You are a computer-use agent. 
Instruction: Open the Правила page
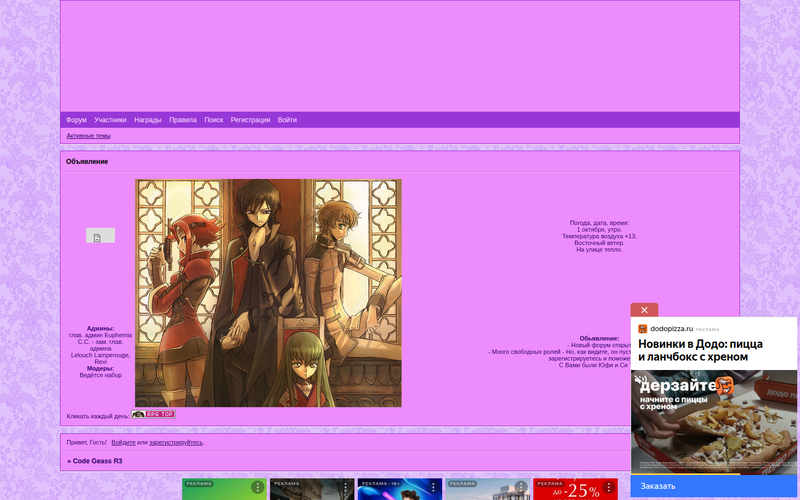[183, 120]
